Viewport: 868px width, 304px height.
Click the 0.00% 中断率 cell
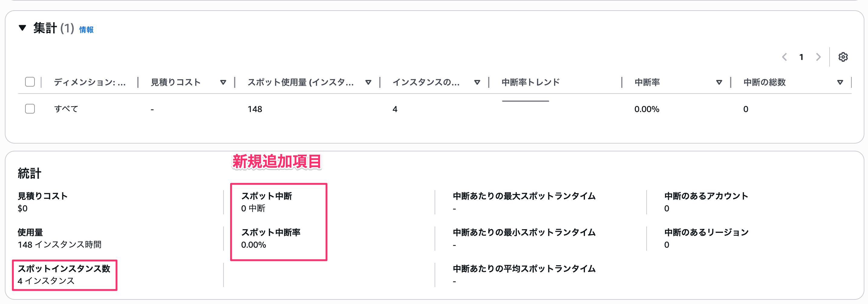pyautogui.click(x=646, y=109)
